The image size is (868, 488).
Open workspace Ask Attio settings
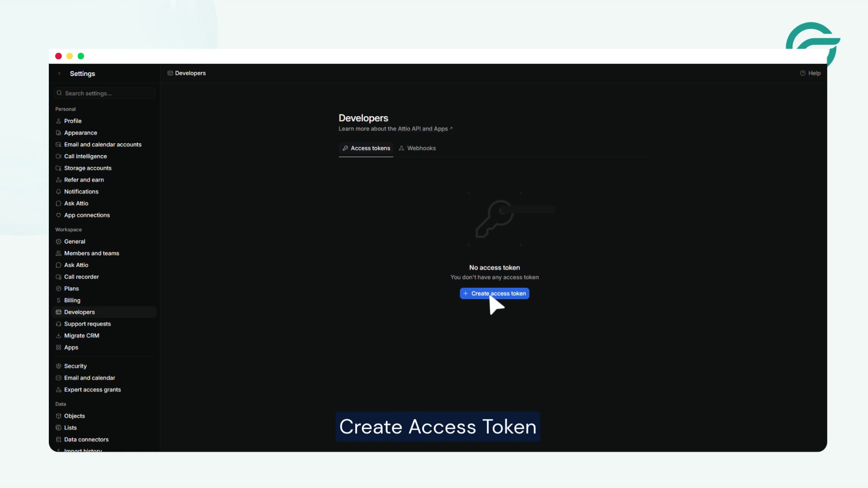tap(104, 265)
